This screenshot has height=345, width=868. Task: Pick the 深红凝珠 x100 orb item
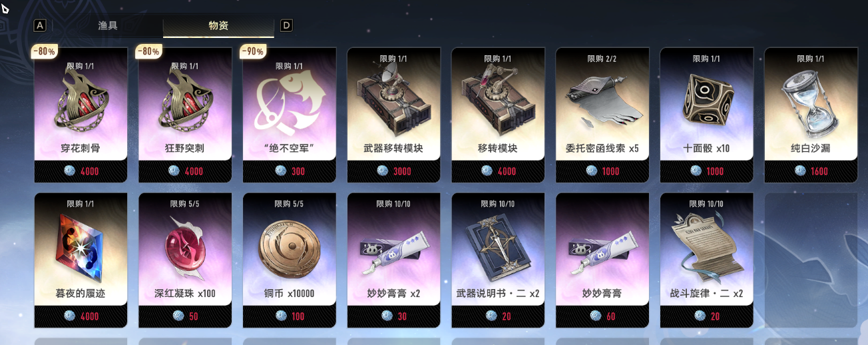pos(185,260)
